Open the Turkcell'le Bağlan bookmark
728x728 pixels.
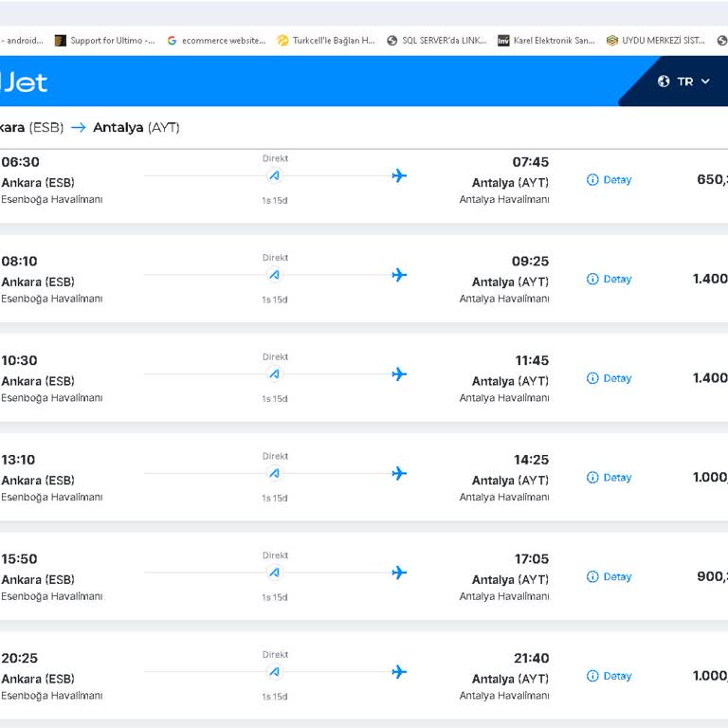pyautogui.click(x=325, y=41)
